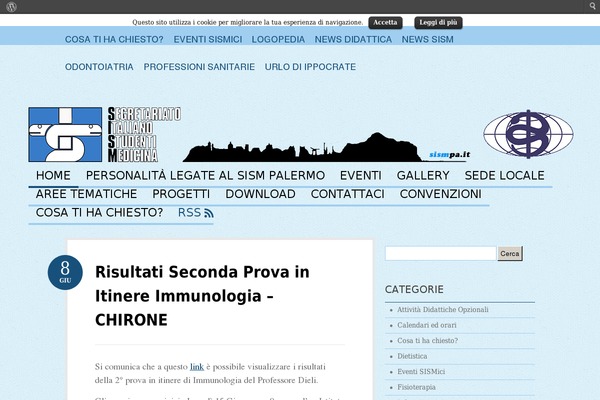The height and width of the screenshot is (400, 600).
Task: Open the EVENTI main menu item
Action: (x=361, y=176)
